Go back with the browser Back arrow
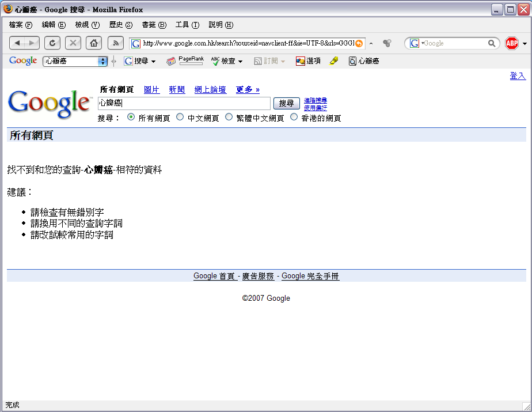 17,43
